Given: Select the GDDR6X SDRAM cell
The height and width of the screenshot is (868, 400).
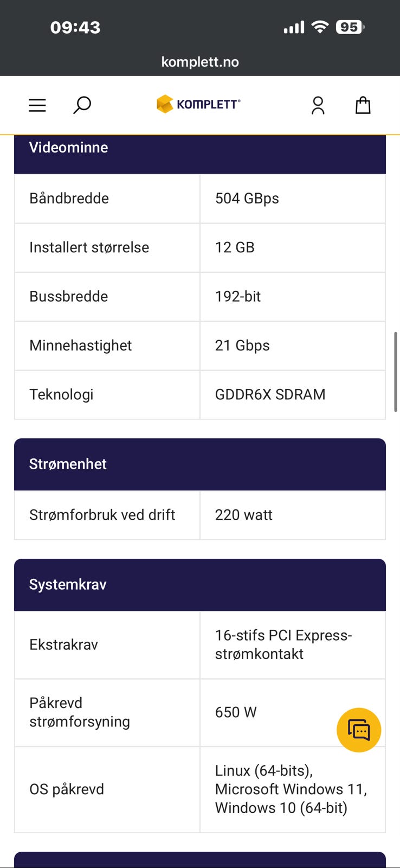Looking at the screenshot, I should (x=270, y=394).
